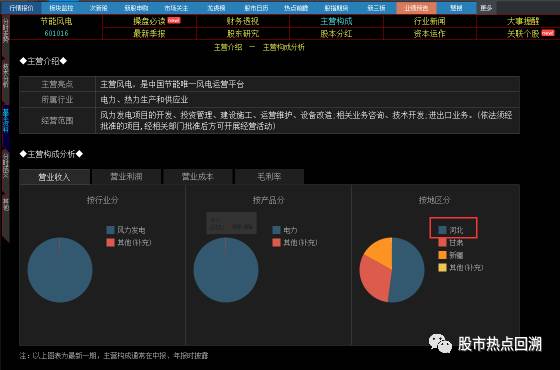The width and height of the screenshot is (560, 370).
Task: Click the 甘肃 red legend swatch
Action: click(442, 242)
